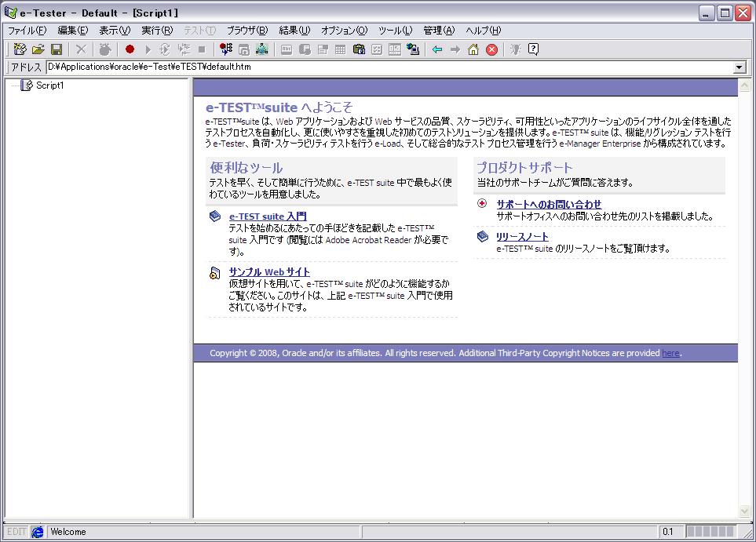Open the 結果(U) menu
Image resolution: width=756 pixels, height=542 pixels.
click(294, 31)
